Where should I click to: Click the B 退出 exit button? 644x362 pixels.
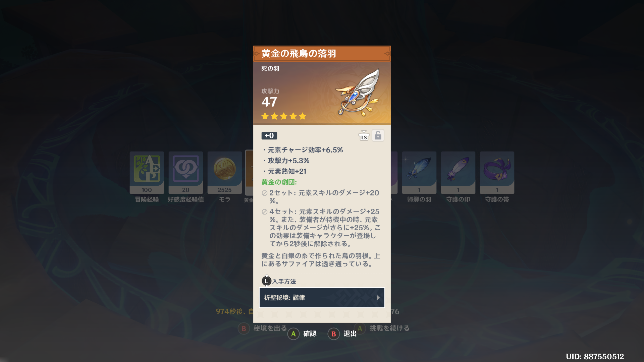click(x=342, y=334)
